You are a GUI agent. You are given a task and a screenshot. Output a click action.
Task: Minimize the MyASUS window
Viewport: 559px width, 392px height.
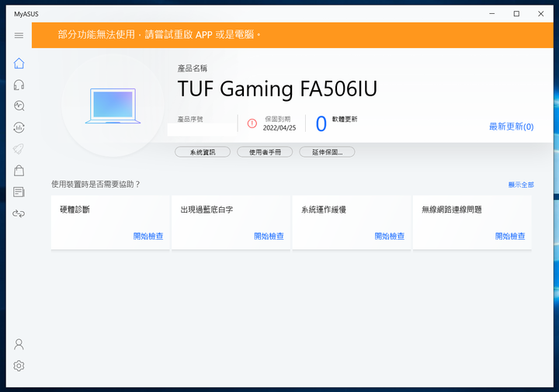tap(492, 14)
